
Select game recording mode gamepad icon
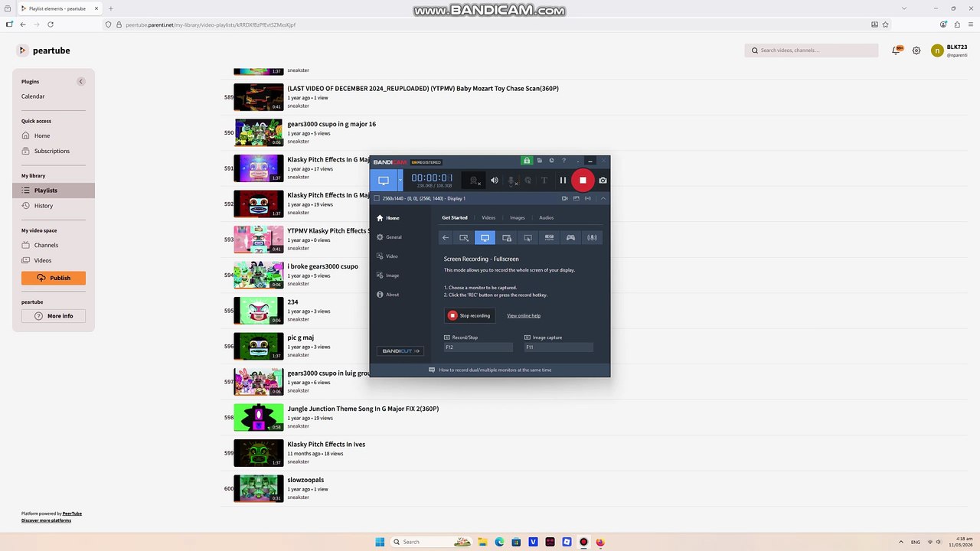pyautogui.click(x=570, y=238)
